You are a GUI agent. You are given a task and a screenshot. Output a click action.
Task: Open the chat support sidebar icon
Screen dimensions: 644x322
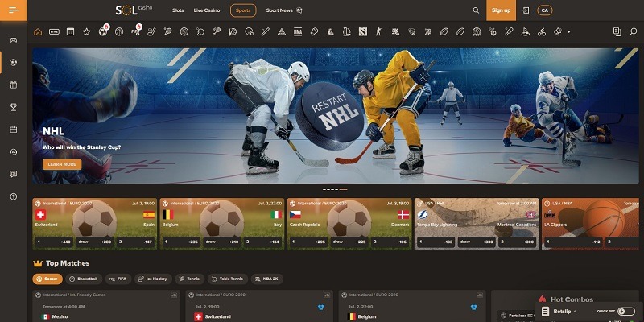14,174
